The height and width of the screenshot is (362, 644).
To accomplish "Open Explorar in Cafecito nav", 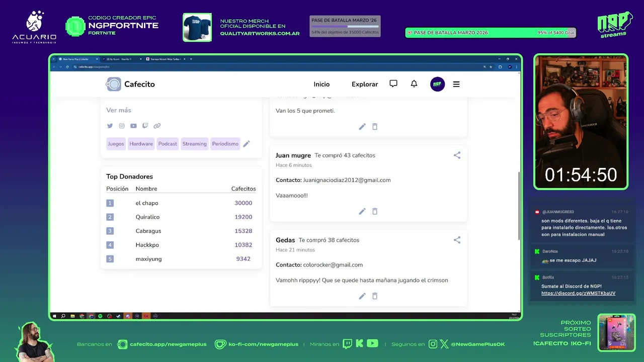I will pyautogui.click(x=365, y=84).
